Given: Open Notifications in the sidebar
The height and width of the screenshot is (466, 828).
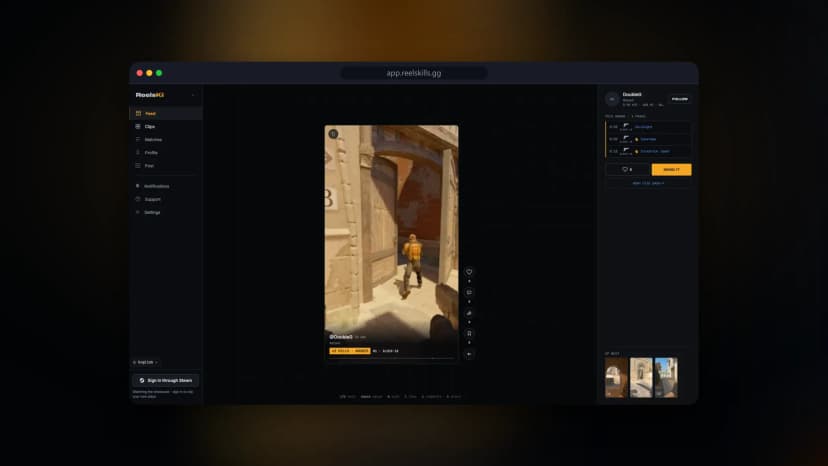Looking at the screenshot, I should (x=166, y=186).
